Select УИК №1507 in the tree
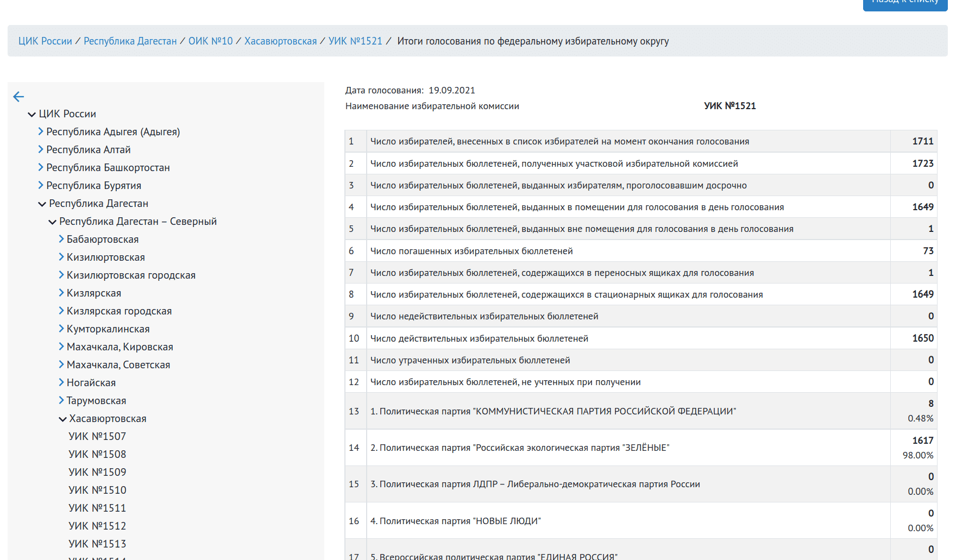The image size is (956, 560). [97, 436]
